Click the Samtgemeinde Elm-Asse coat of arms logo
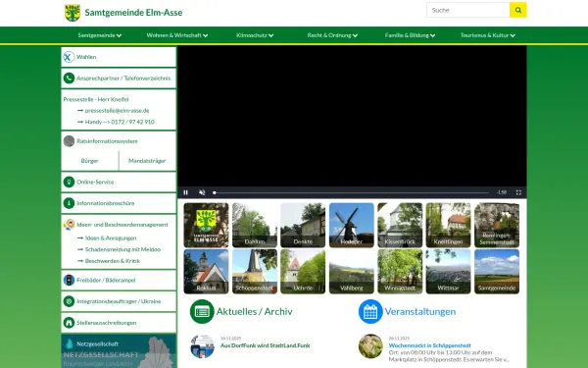Screen dimensions: 588x368 (73, 13)
